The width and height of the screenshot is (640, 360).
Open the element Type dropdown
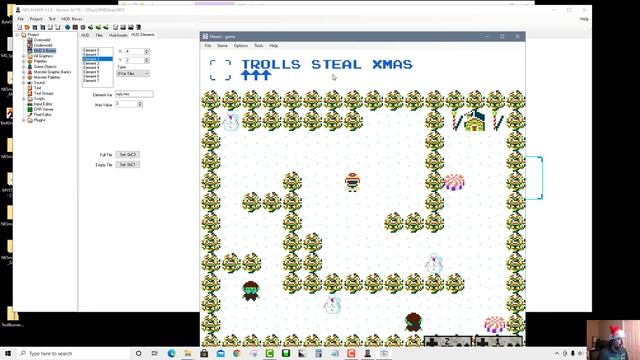133,73
